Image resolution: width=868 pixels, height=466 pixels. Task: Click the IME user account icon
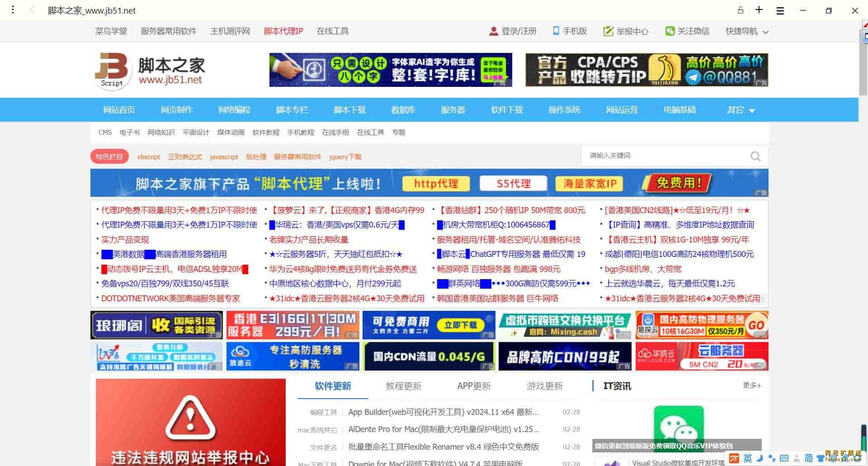click(796, 459)
